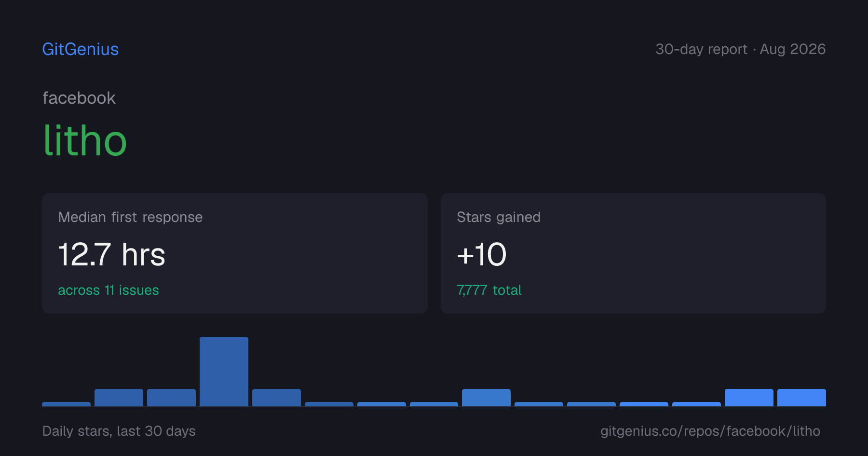The height and width of the screenshot is (456, 868).
Task: Click the third bar of the chart
Action: click(x=171, y=398)
